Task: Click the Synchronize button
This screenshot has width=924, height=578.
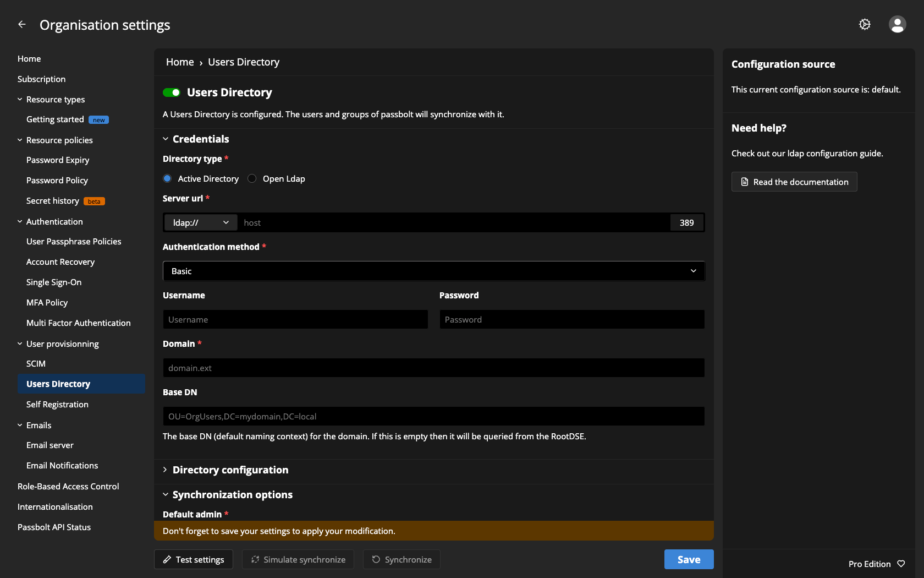Action: (402, 559)
